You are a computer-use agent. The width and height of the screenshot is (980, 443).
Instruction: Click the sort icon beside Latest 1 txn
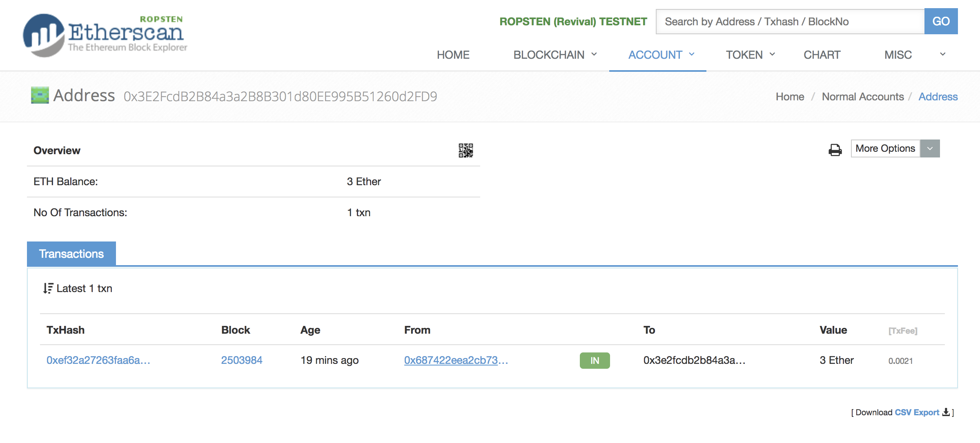48,288
